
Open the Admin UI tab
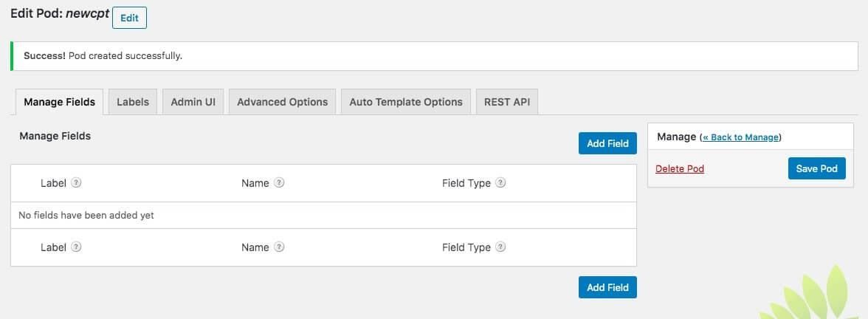pyautogui.click(x=193, y=102)
